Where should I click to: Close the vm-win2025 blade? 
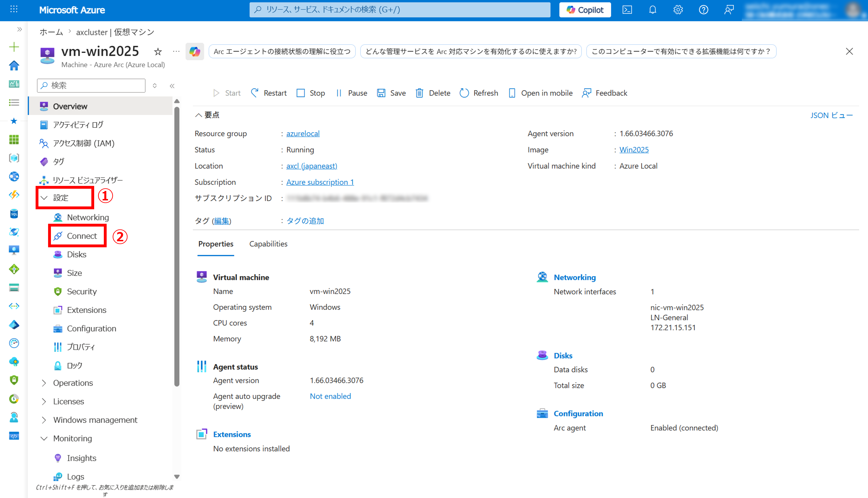pos(849,51)
